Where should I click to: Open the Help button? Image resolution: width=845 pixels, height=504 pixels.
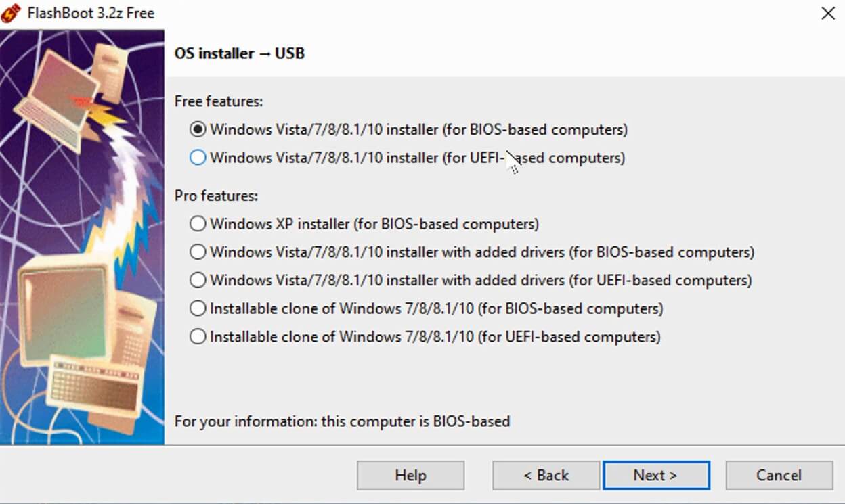410,475
